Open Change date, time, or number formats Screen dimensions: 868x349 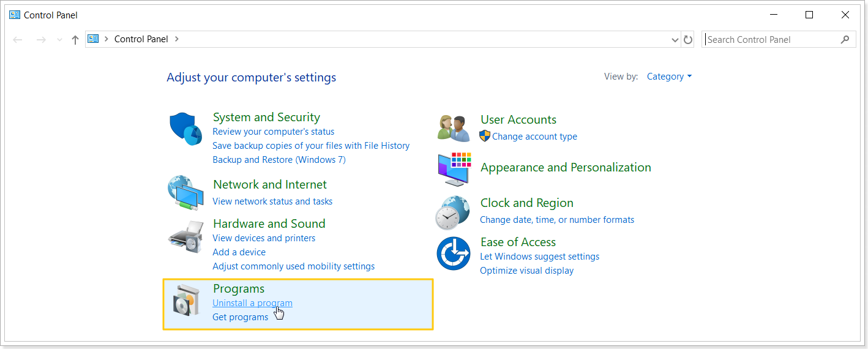coord(557,220)
